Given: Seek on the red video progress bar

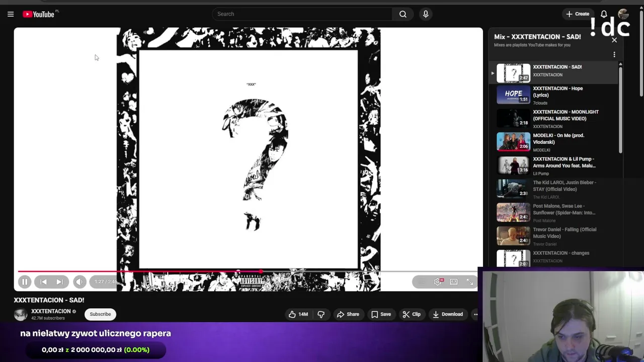Looking at the screenshot, I should click(x=248, y=272).
